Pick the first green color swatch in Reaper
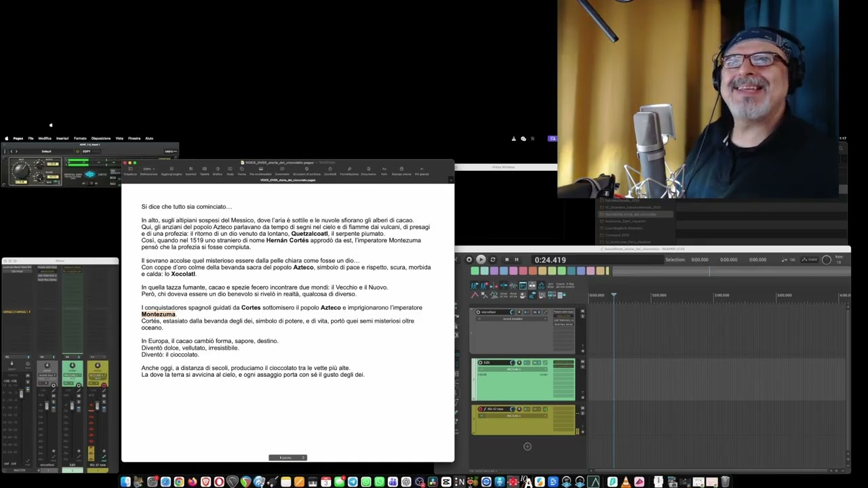The width and height of the screenshot is (868, 488). point(475,270)
